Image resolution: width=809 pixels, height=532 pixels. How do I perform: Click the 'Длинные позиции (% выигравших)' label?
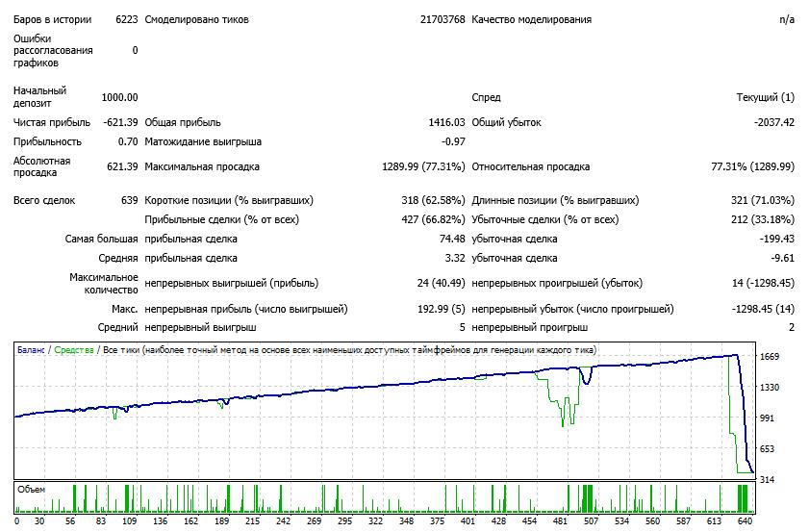(x=555, y=201)
